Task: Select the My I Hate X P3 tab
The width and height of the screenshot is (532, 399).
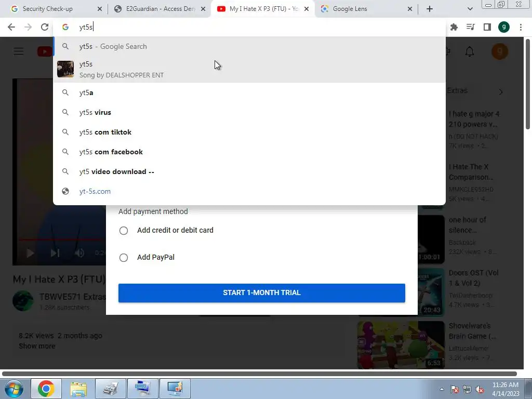Action: [x=263, y=9]
